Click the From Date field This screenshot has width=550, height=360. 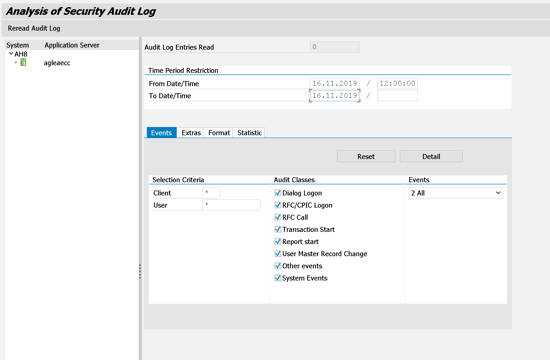[335, 83]
